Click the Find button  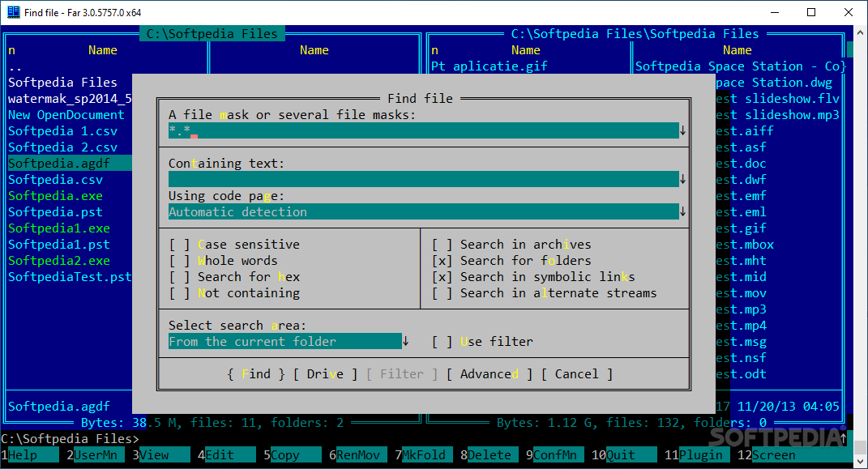256,374
